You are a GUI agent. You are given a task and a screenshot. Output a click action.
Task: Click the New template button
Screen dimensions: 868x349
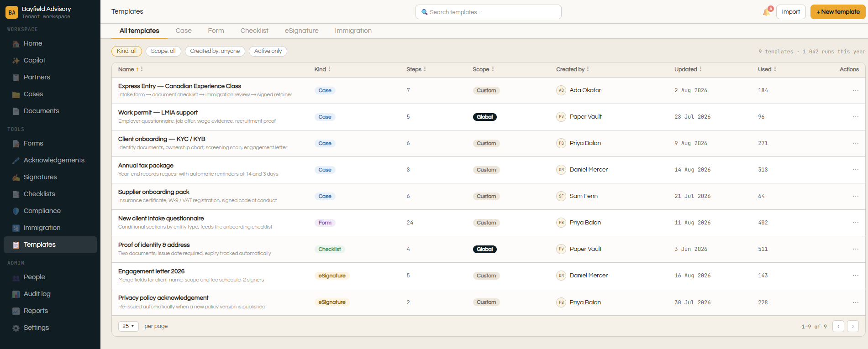pyautogui.click(x=838, y=12)
